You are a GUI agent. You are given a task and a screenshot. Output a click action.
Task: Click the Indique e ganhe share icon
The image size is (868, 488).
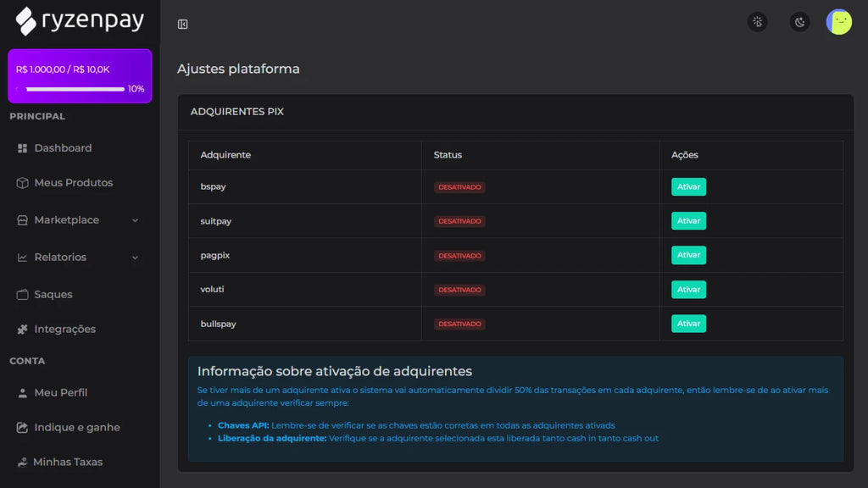point(23,428)
